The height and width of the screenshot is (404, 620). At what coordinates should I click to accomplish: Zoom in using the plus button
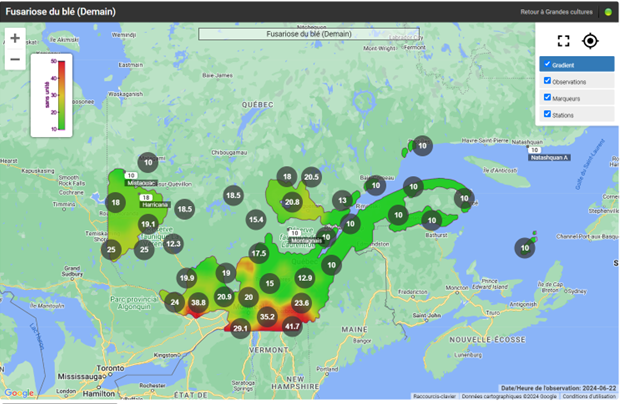coord(15,38)
